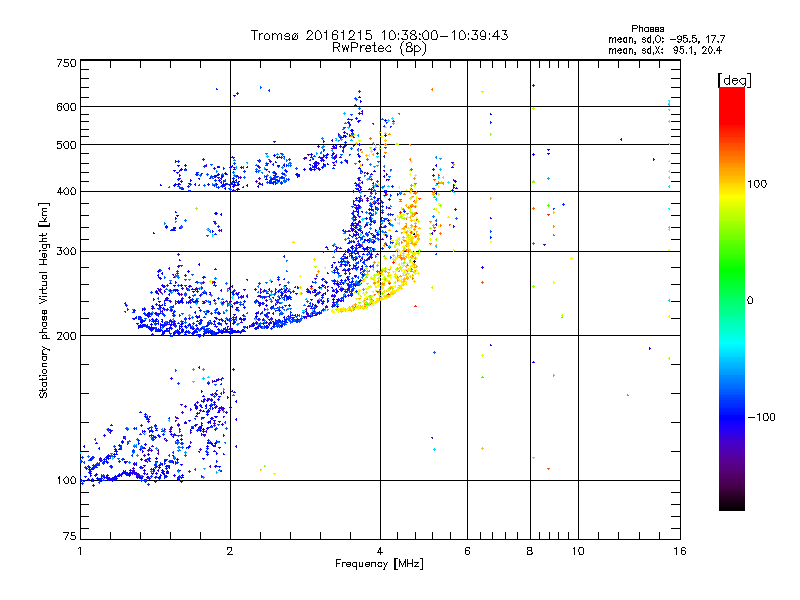
Task: Click the 'mean, sd,X: 95.1, 20.4' text
Action: click(665, 50)
